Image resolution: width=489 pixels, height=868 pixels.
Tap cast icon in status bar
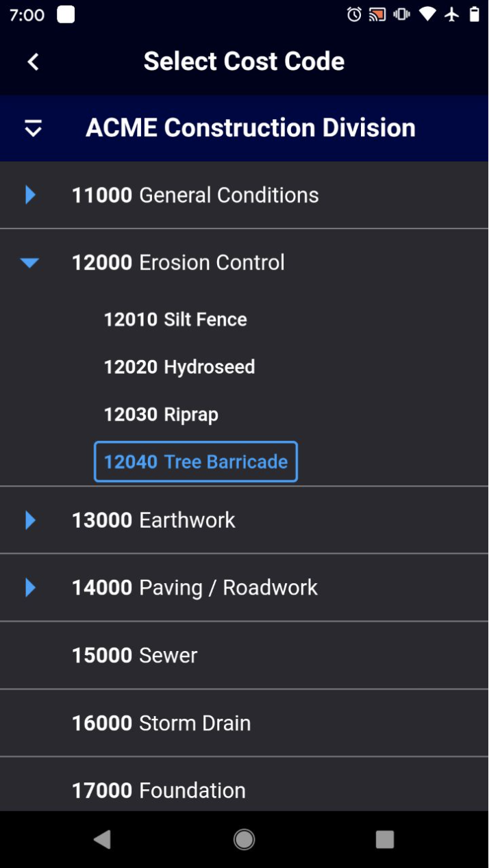tap(377, 14)
